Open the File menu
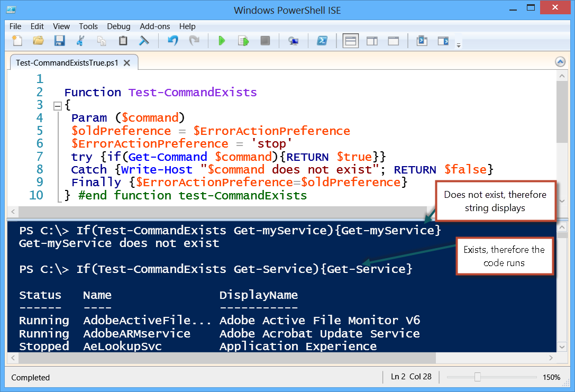The width and height of the screenshot is (575, 392). pyautogui.click(x=15, y=26)
